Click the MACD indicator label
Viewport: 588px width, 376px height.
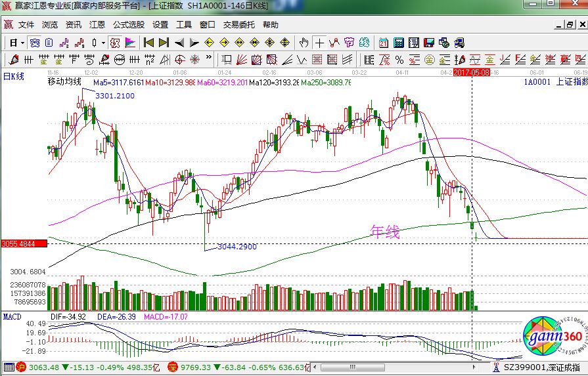[x=12, y=316]
